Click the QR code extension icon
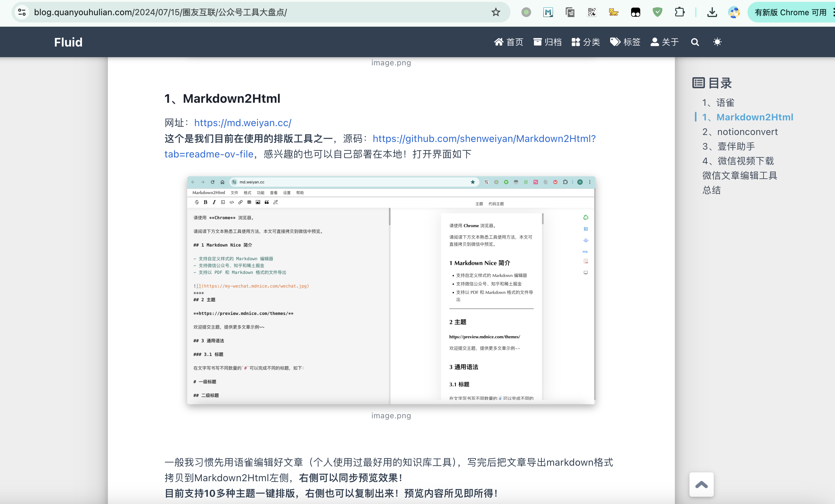835x504 pixels. point(592,12)
